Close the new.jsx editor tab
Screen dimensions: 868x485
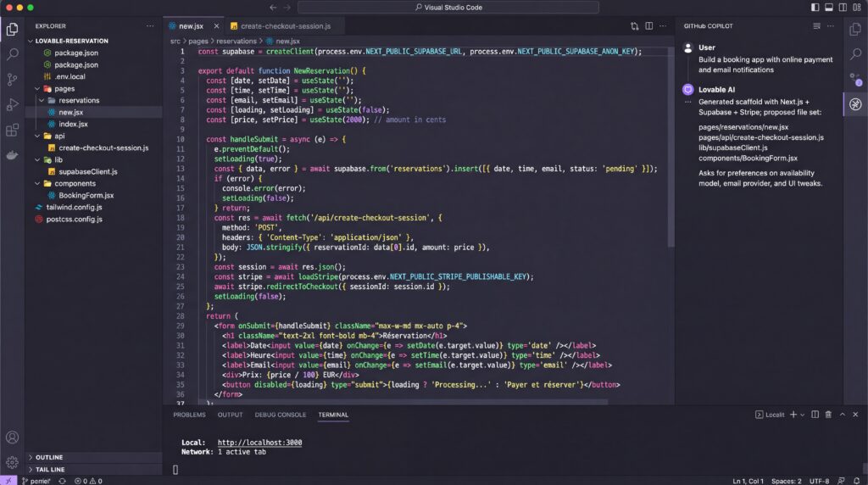click(216, 26)
